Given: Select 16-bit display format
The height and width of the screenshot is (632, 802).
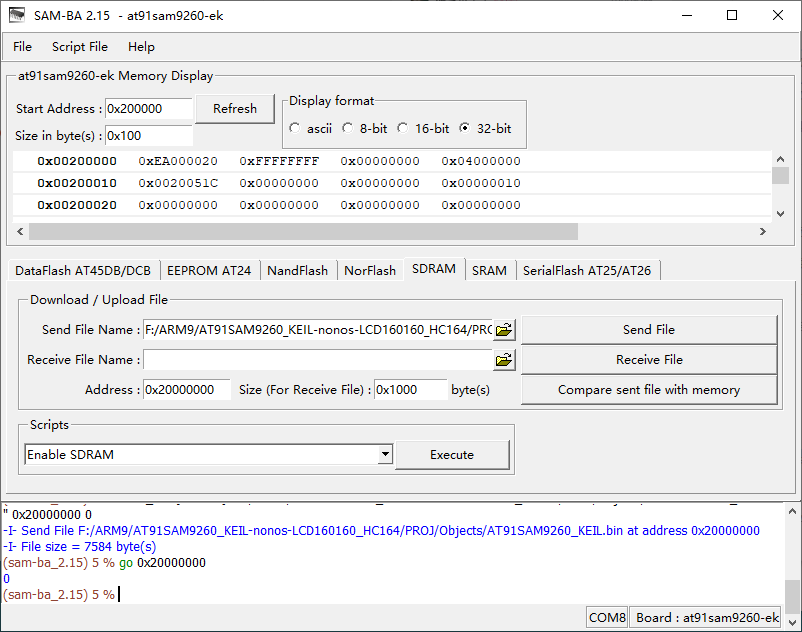Looking at the screenshot, I should click(403, 128).
